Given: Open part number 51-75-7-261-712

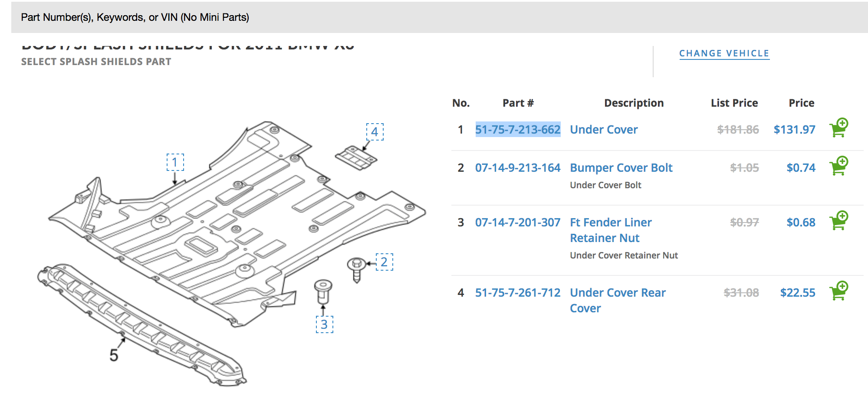Looking at the screenshot, I should (518, 292).
